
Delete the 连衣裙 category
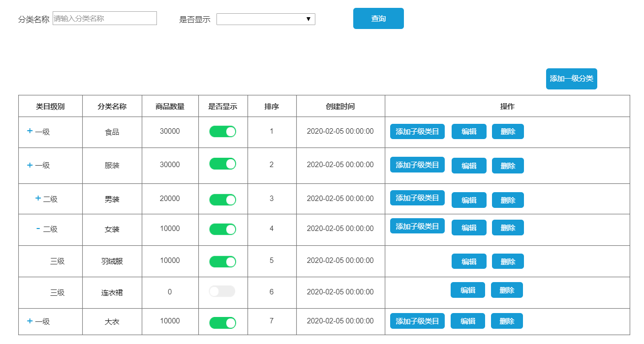click(507, 290)
